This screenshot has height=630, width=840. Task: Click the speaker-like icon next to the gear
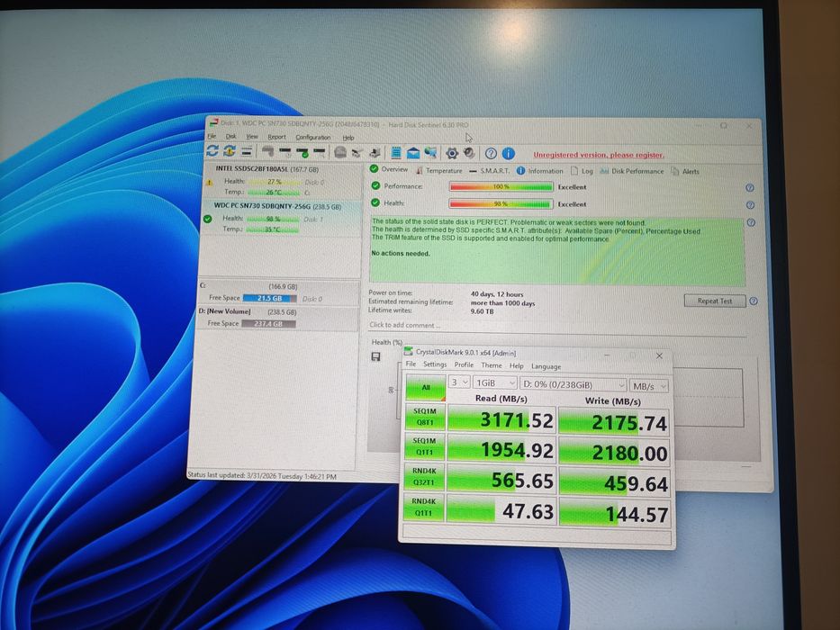point(469,154)
